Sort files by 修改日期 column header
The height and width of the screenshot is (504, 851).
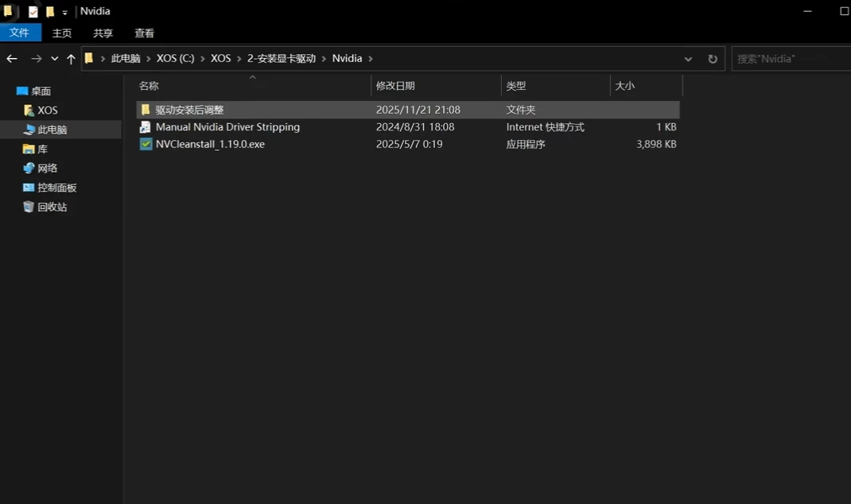pos(395,86)
